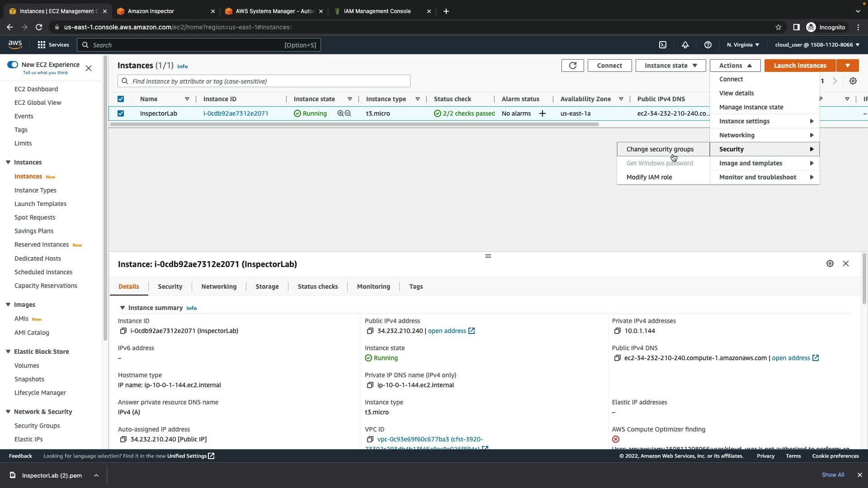Uncheck the InspectorLab row checkbox
Image resolution: width=868 pixels, height=488 pixels.
121,113
